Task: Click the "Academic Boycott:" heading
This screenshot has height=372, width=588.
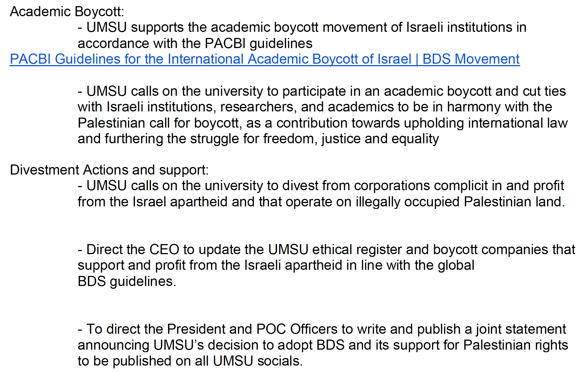Action: [67, 12]
